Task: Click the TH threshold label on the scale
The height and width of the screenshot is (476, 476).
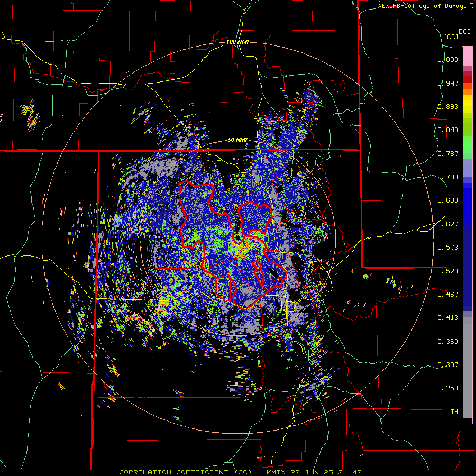Action: (454, 412)
